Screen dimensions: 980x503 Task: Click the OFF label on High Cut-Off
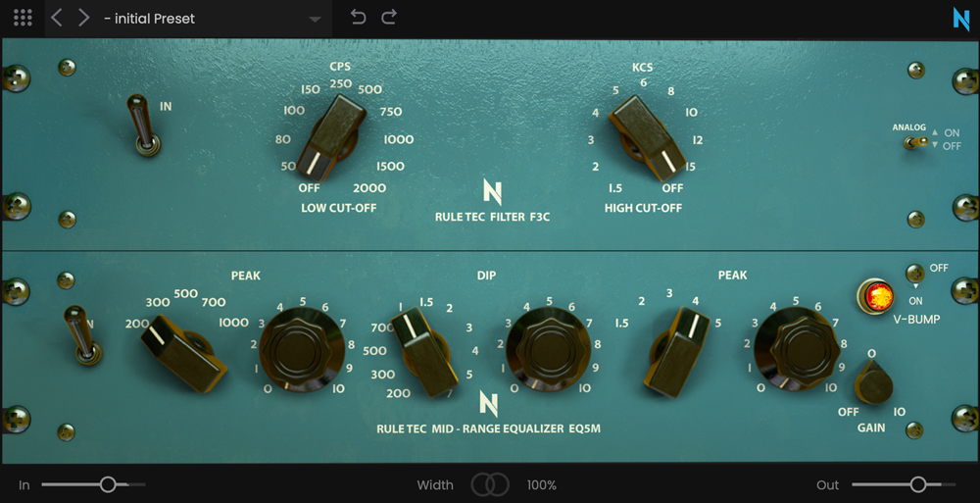(x=672, y=187)
